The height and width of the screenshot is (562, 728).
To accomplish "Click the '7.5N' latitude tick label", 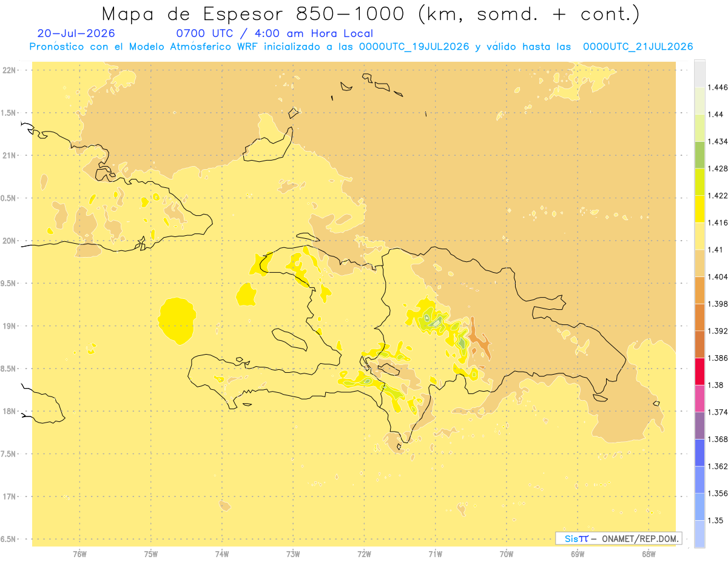I will [x=9, y=454].
